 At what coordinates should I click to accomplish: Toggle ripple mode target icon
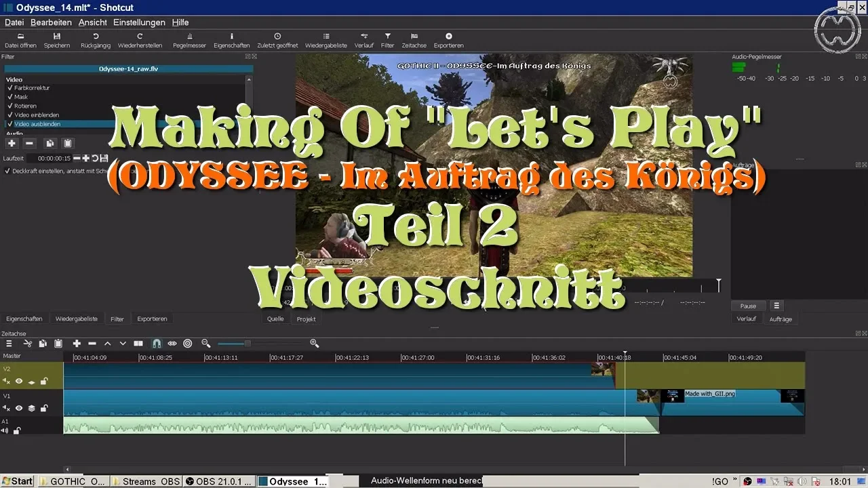point(188,344)
